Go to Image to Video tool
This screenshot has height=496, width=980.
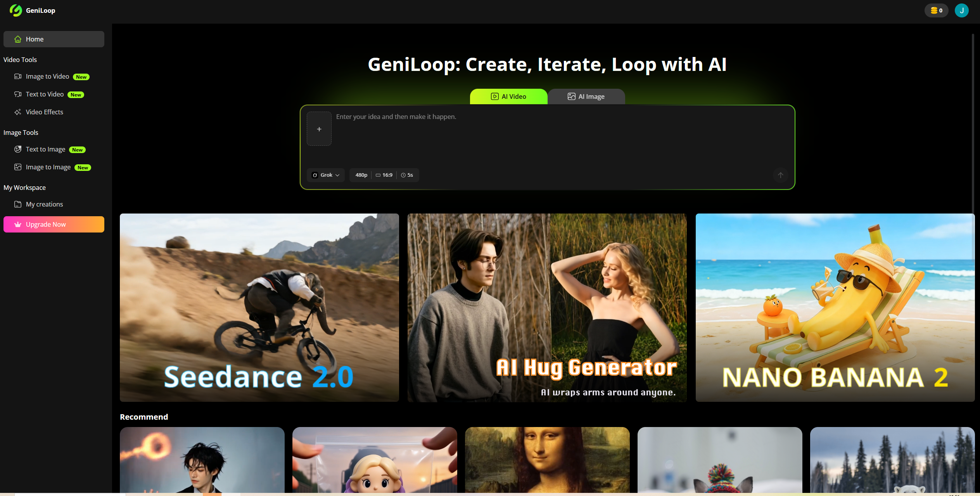point(47,76)
